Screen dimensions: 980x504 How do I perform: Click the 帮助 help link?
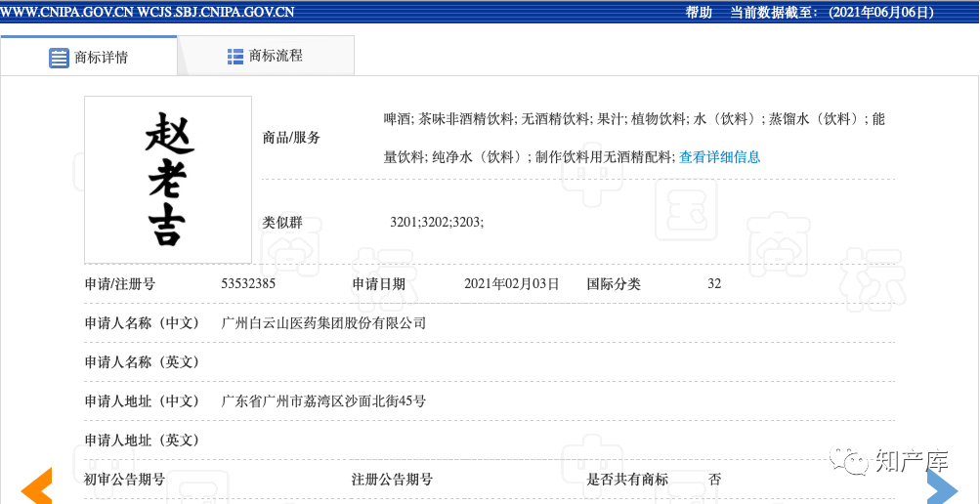pos(699,13)
